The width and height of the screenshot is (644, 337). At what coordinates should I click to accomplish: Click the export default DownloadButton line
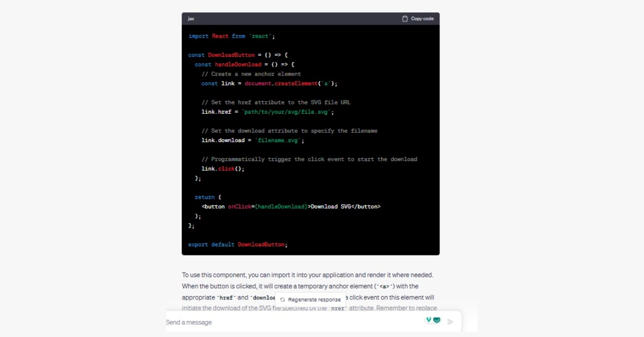(x=238, y=245)
